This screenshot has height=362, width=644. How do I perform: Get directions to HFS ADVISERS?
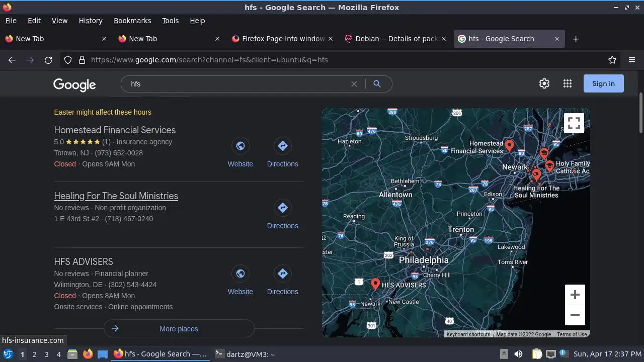(283, 274)
